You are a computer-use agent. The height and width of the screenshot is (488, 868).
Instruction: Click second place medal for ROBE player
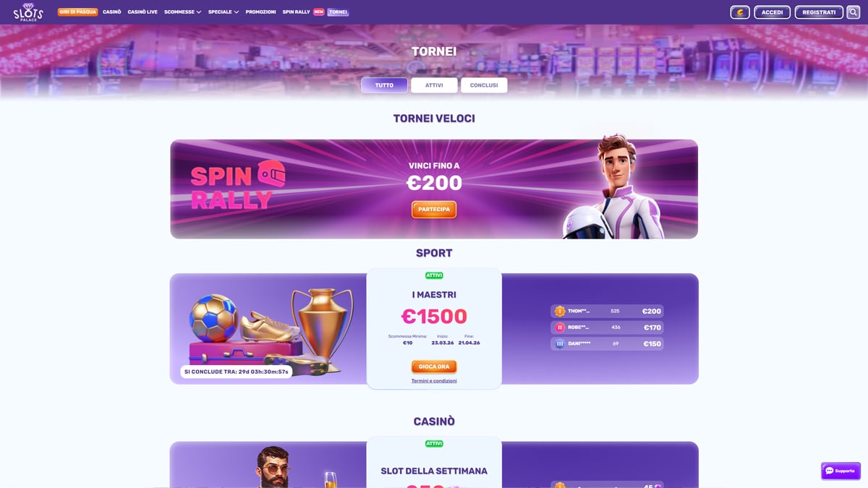coord(559,328)
